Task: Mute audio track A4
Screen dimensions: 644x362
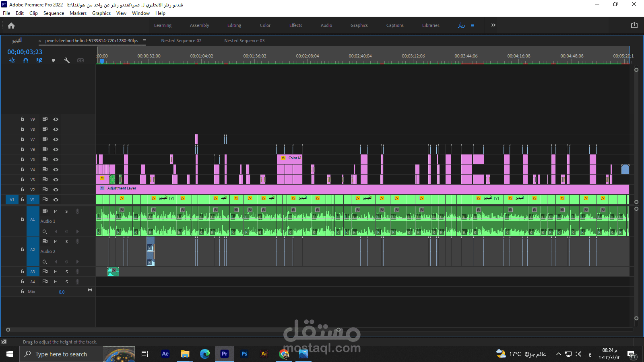Action: [x=56, y=282]
